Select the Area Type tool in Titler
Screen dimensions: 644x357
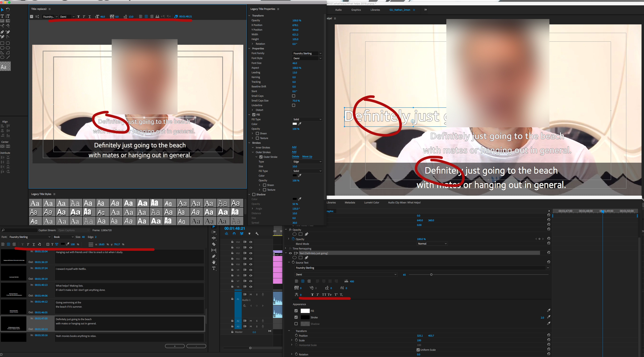(x=2, y=21)
